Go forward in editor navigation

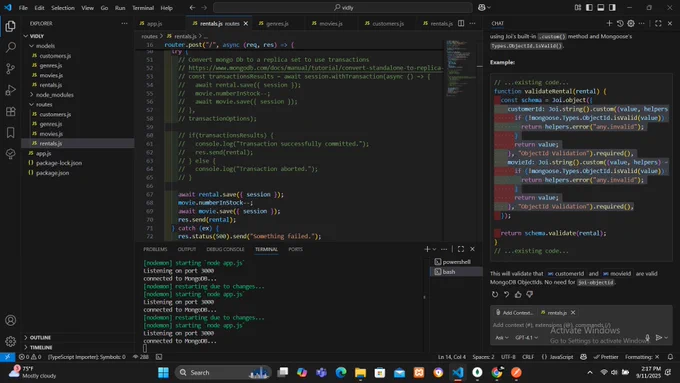pos(204,8)
